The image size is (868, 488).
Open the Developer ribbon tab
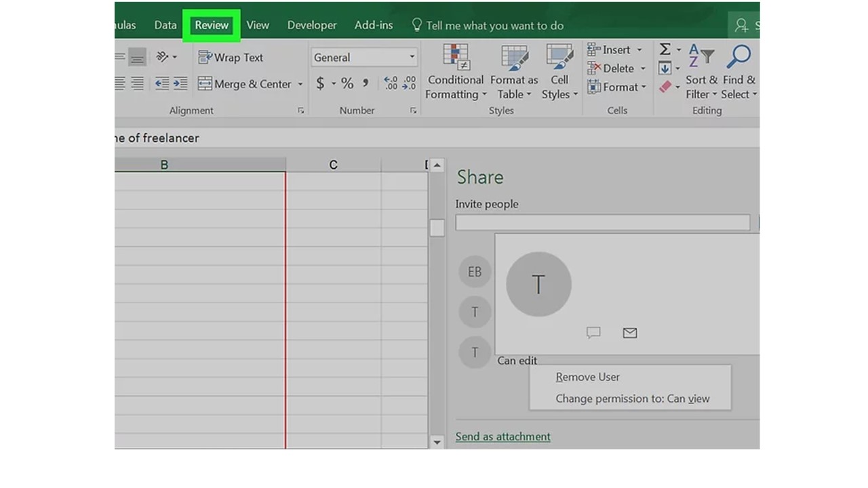tap(311, 24)
